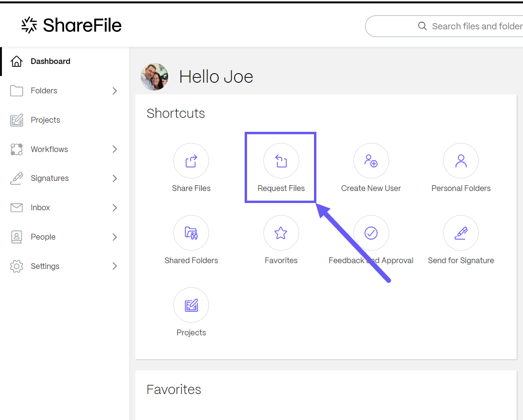Click the Personal Folders label
This screenshot has height=420, width=523.
click(461, 188)
